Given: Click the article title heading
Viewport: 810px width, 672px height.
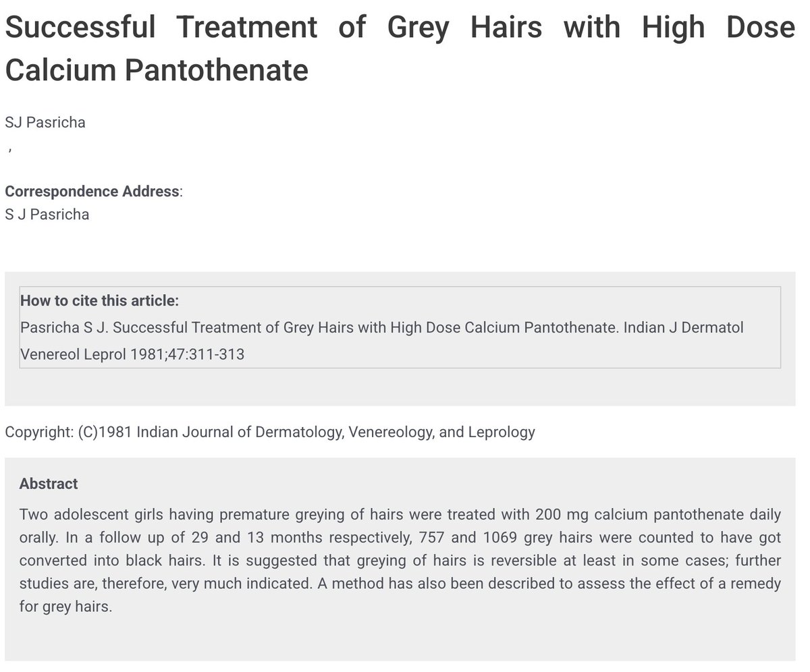Looking at the screenshot, I should tap(400, 28).
